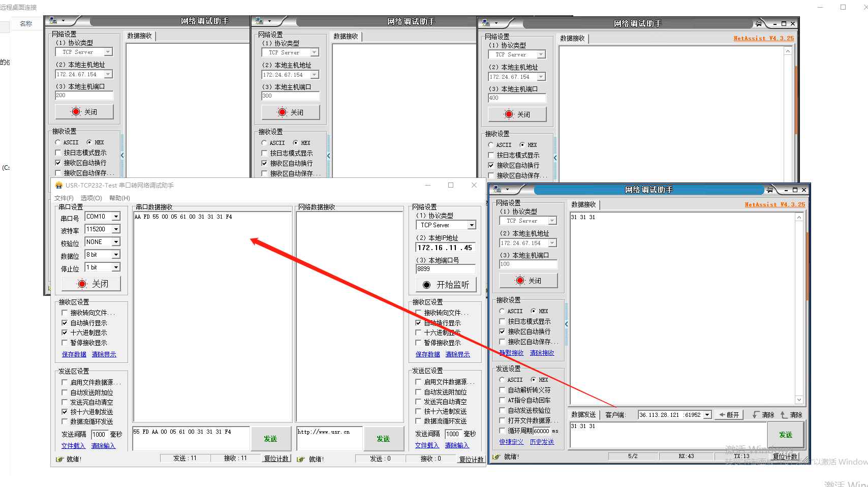Open 串口号 COM10 dropdown

[116, 217]
